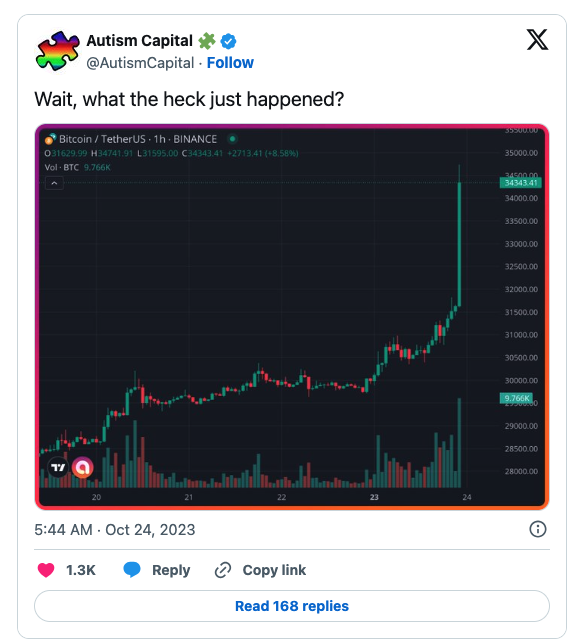The width and height of the screenshot is (577, 644).
Task: Follow the AutismCapital account
Action: pyautogui.click(x=230, y=63)
